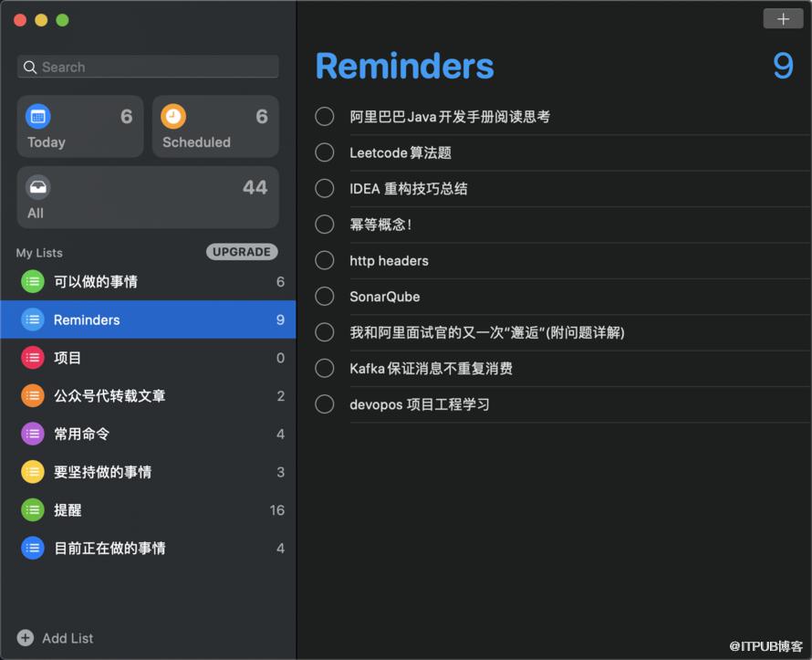Click the green list icon for 提醒
Viewport: 812px width, 660px height.
(x=33, y=509)
